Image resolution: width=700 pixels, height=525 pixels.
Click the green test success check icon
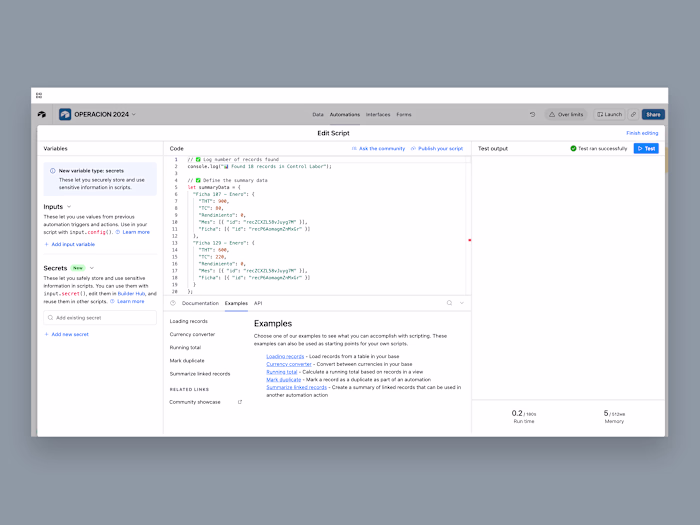[x=573, y=148]
